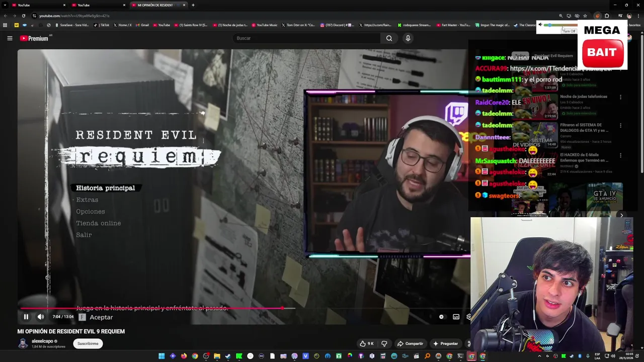644x362 pixels.
Task: Open the El HACKEO de E-Mails recommended video
Action: (x=584, y=157)
